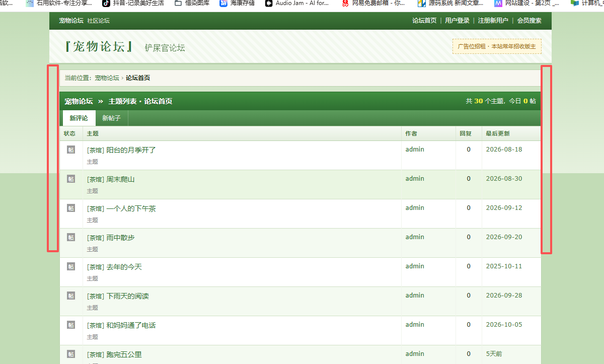Open the Audio Jam bookmark
The image size is (604, 364).
(x=297, y=3)
